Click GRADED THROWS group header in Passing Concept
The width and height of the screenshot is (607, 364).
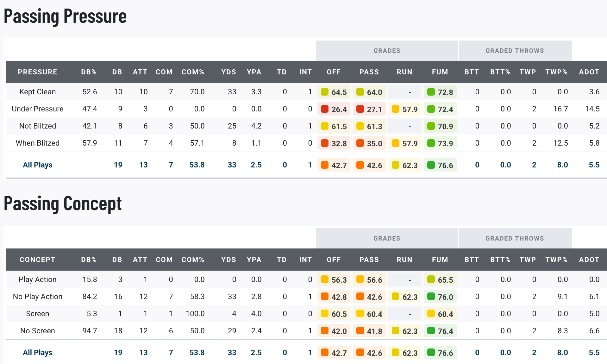point(515,238)
